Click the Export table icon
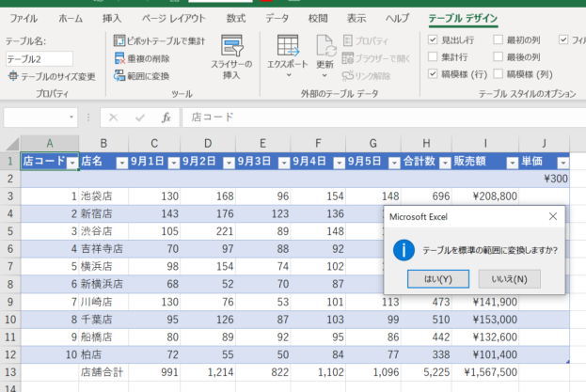This screenshot has height=392, width=586. pyautogui.click(x=288, y=45)
